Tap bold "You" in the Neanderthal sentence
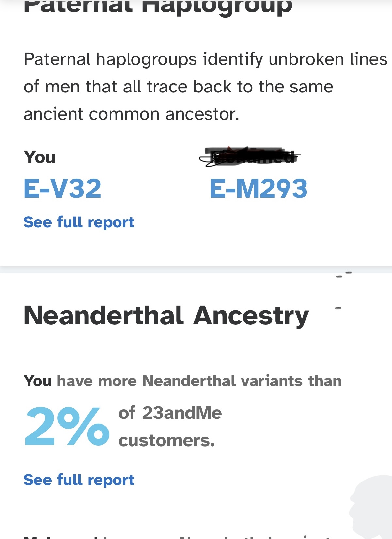The image size is (392, 539). coord(38,381)
